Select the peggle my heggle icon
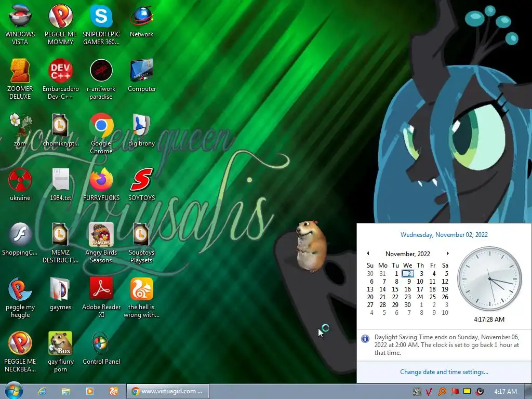532x399 pixels. tap(20, 298)
